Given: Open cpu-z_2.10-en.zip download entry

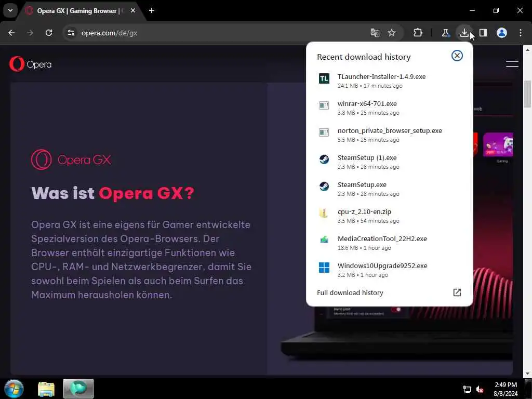Looking at the screenshot, I should [390, 216].
